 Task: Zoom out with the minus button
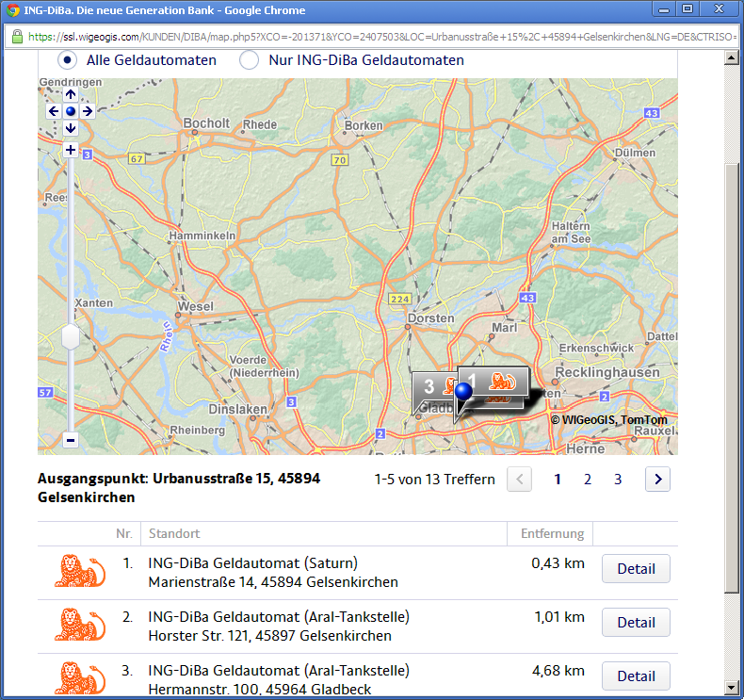pyautogui.click(x=71, y=440)
